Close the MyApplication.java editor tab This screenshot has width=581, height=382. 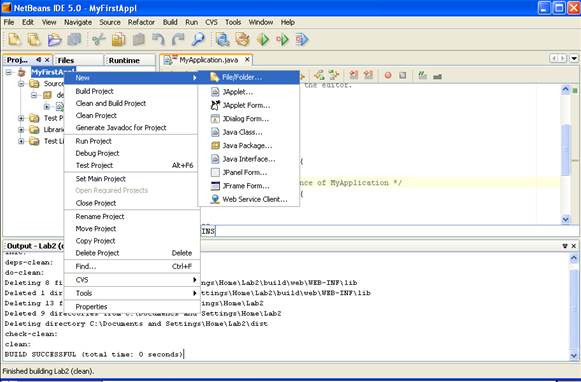(247, 59)
